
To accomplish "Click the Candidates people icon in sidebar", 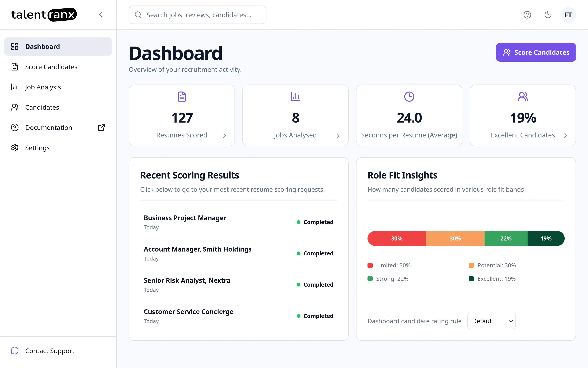I will pyautogui.click(x=15, y=107).
